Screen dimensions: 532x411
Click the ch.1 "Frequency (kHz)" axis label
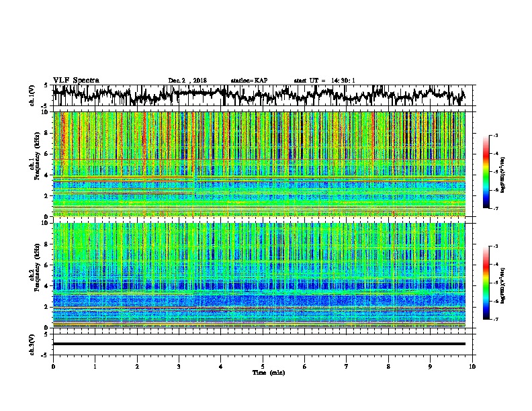coord(37,156)
